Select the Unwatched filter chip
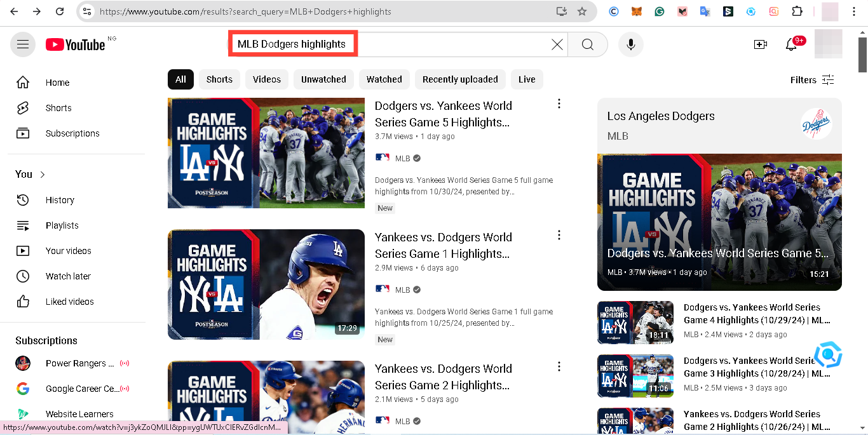The image size is (868, 435). point(323,79)
